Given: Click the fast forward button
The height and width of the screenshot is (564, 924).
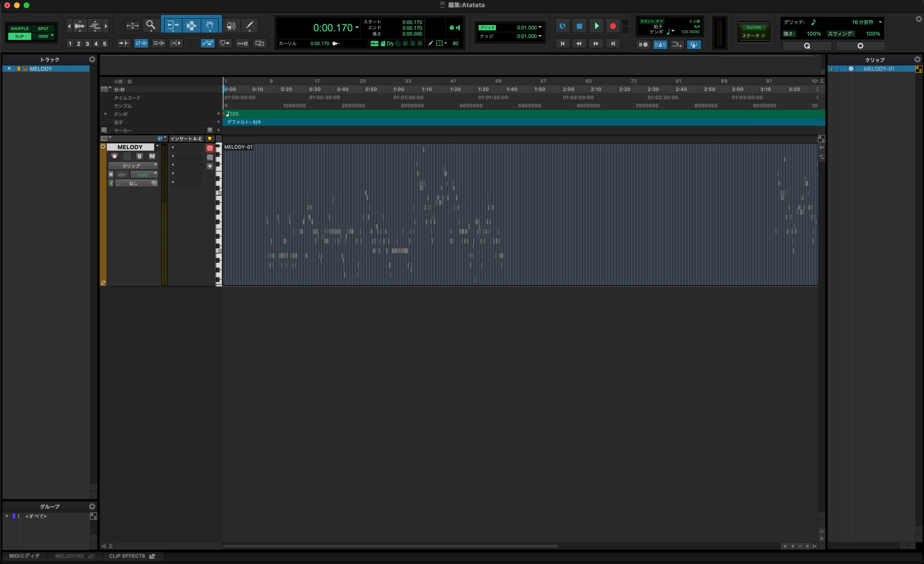Looking at the screenshot, I should click(596, 44).
